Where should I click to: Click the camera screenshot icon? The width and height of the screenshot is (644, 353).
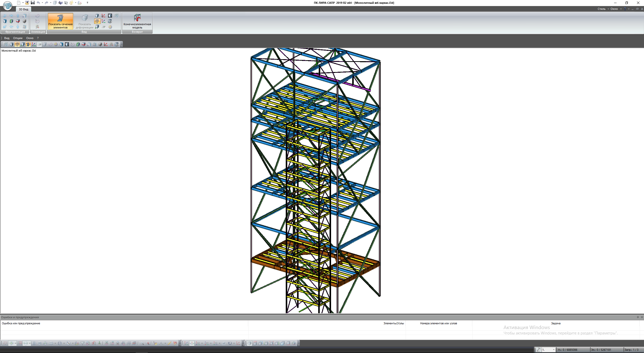(x=66, y=3)
